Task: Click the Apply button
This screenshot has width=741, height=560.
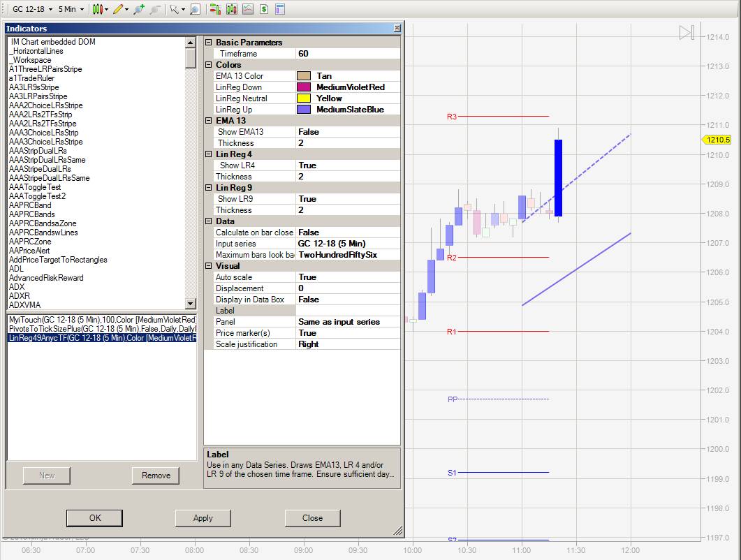Action: coord(203,518)
